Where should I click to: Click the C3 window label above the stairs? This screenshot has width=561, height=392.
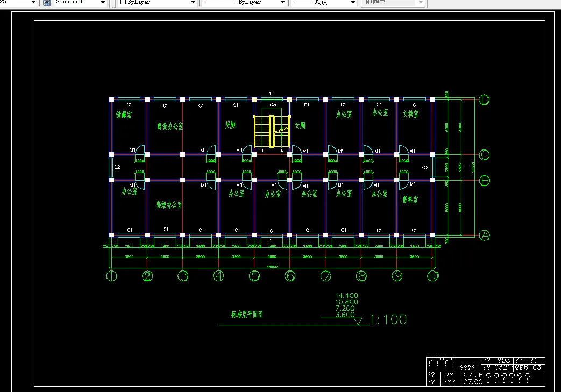pyautogui.click(x=273, y=105)
